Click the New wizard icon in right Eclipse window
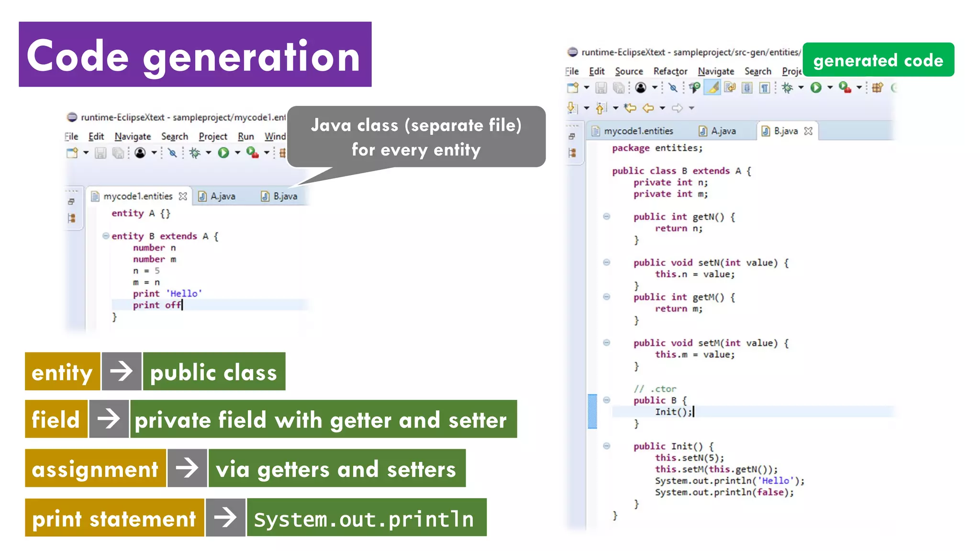 [573, 88]
